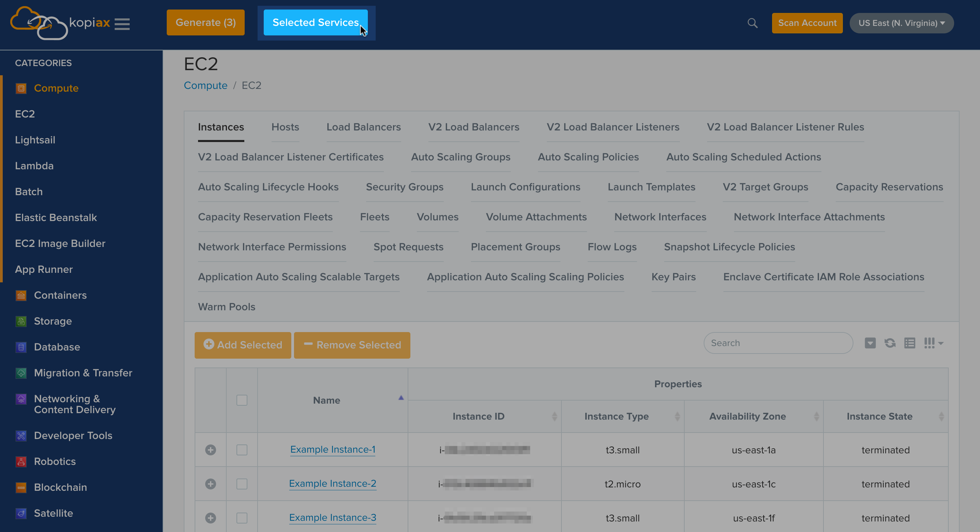The image size is (980, 532).
Task: Open the Example Instance-1 link
Action: pos(332,450)
